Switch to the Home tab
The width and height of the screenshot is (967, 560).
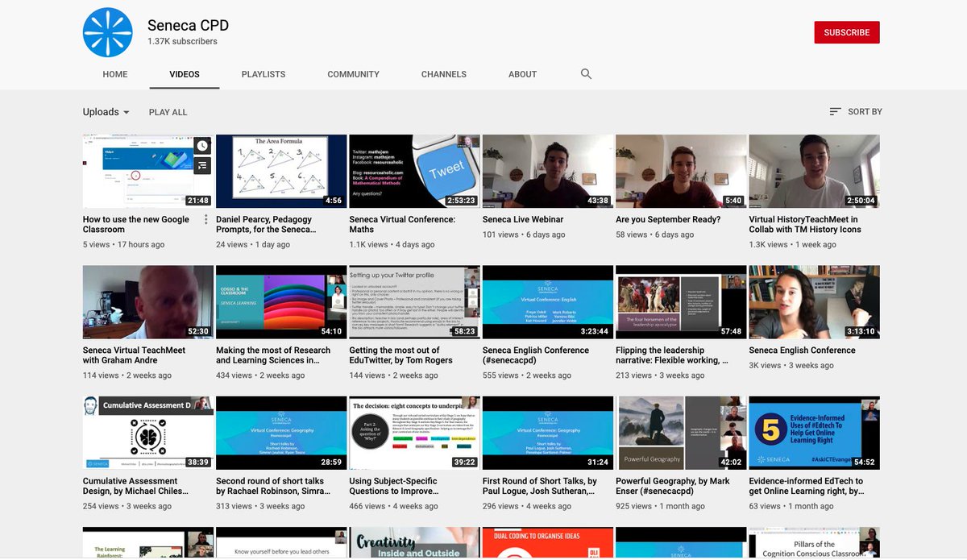[115, 74]
